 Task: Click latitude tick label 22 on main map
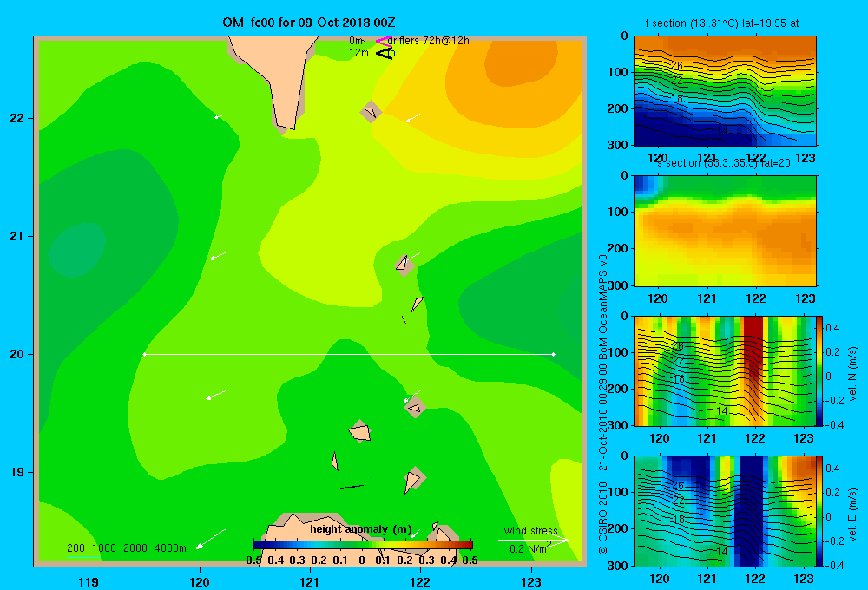[17, 119]
